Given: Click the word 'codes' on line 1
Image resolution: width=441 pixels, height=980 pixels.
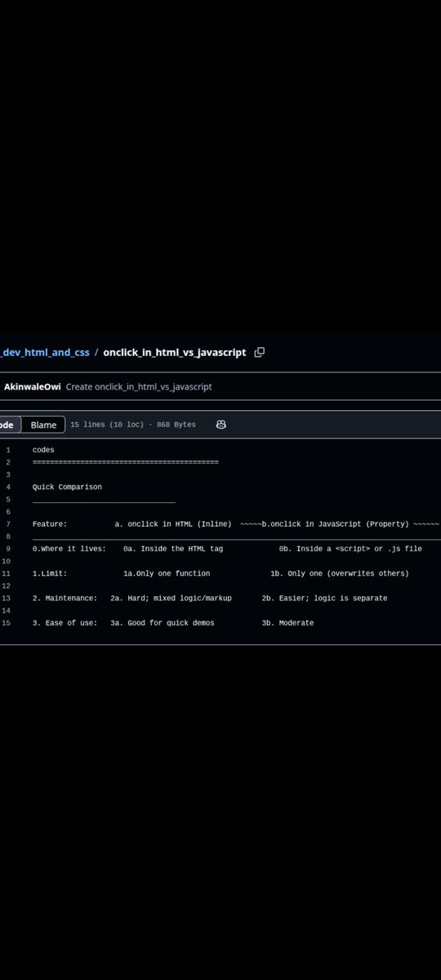Looking at the screenshot, I should 43,450.
